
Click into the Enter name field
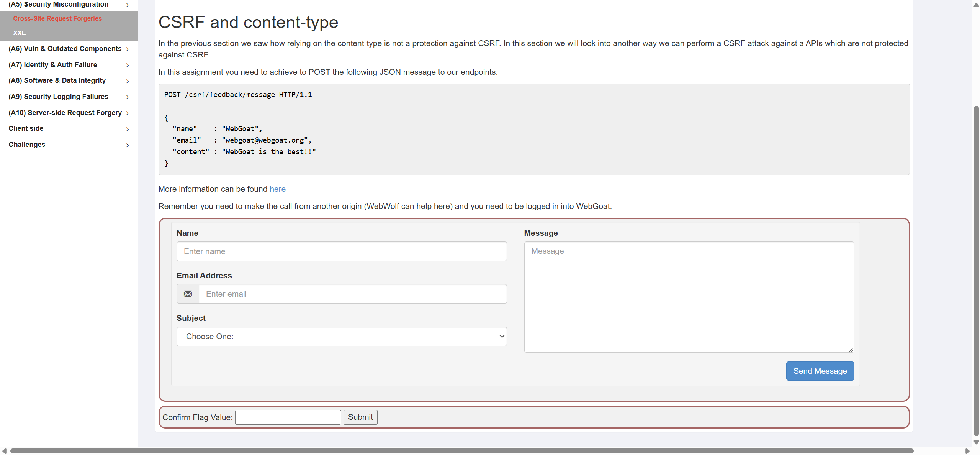pos(341,251)
